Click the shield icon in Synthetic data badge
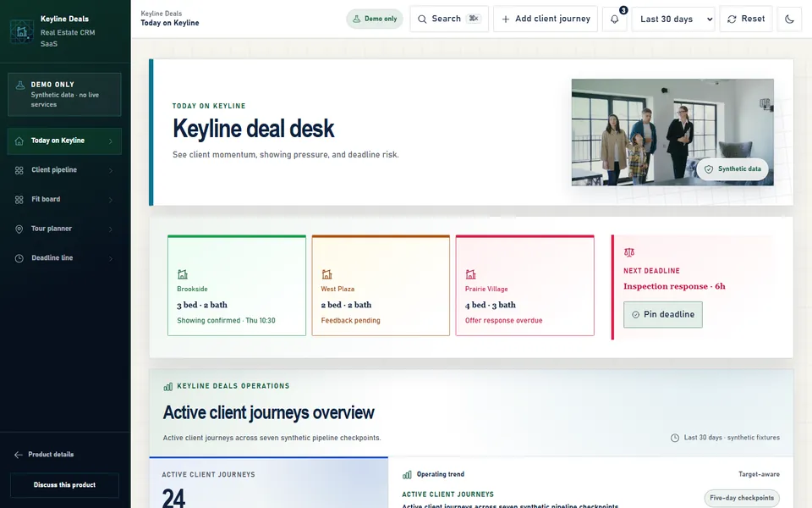 coord(709,169)
